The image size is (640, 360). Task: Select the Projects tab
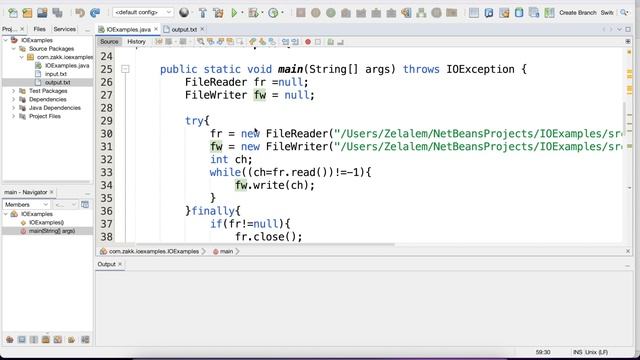(9, 29)
